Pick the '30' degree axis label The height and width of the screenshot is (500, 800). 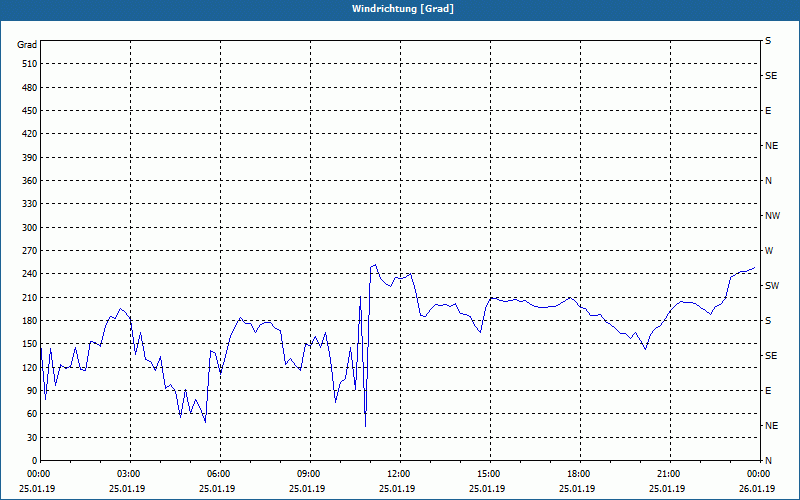32,438
